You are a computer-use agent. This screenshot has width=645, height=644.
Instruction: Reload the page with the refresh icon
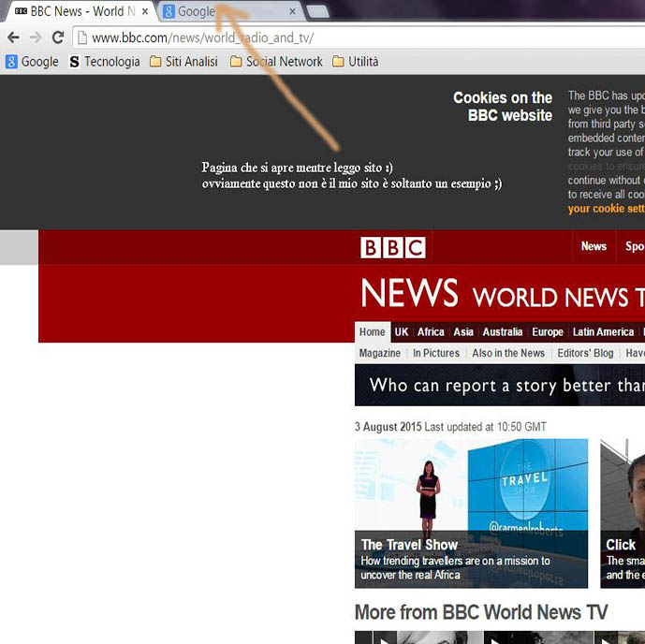click(58, 37)
